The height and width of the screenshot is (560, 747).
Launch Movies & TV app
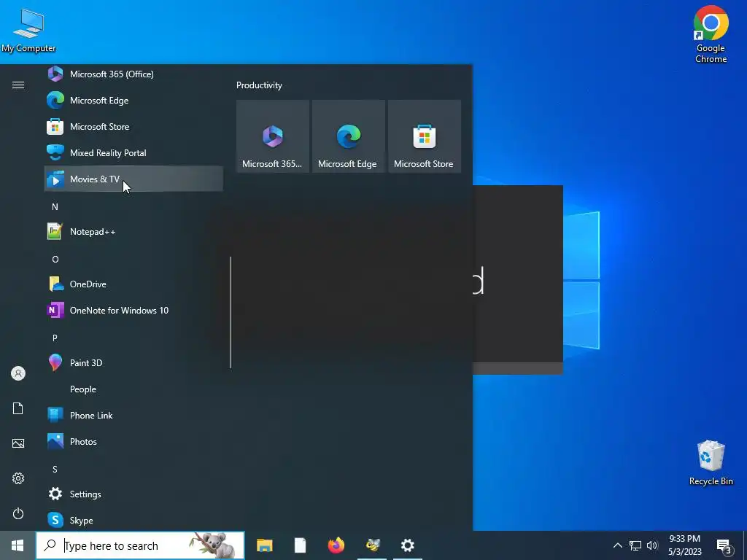(x=133, y=179)
